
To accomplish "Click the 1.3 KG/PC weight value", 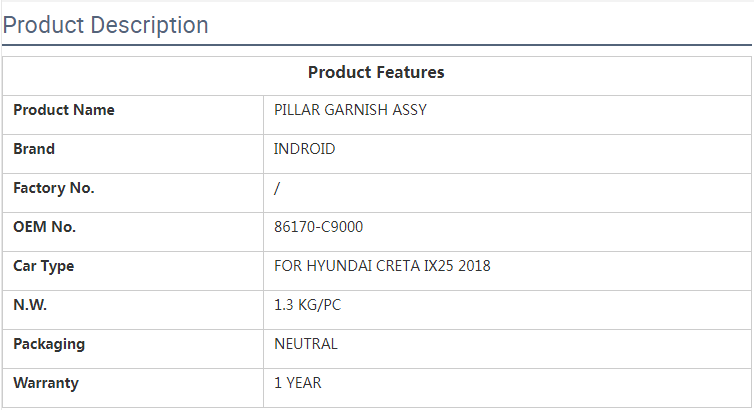I will [307, 305].
